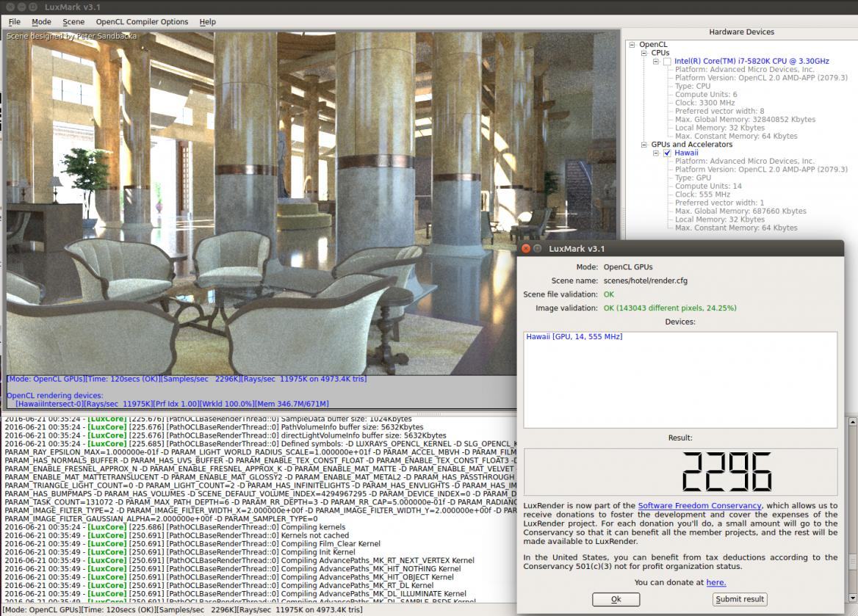
Task: Click the 'Type: CPU' tree row
Action: tap(693, 87)
